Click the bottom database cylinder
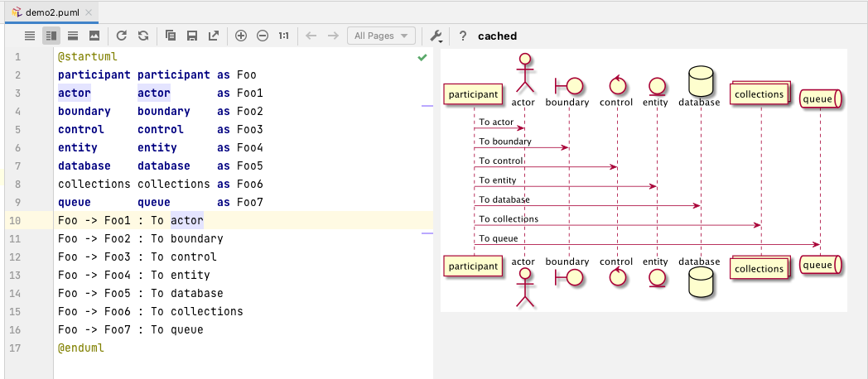Image resolution: width=868 pixels, height=379 pixels. click(700, 283)
